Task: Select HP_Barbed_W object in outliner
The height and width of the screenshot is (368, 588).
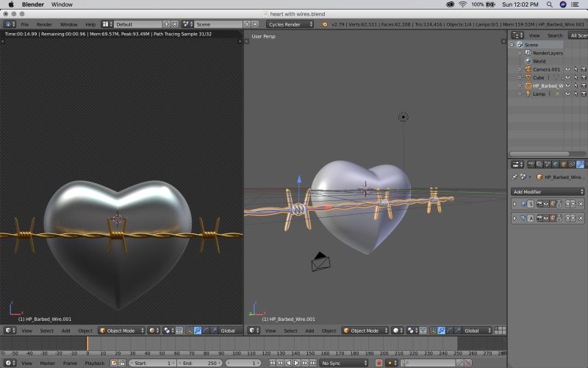Action: click(x=548, y=85)
